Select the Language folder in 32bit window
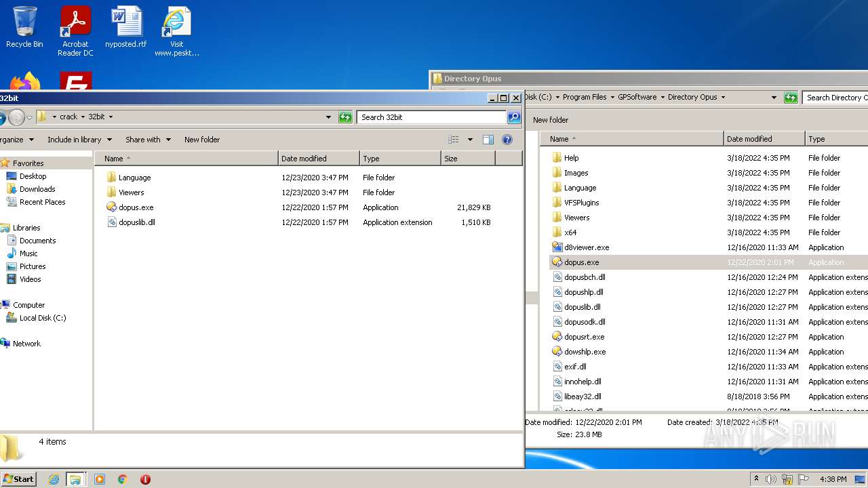The height and width of the screenshot is (488, 868). click(134, 178)
